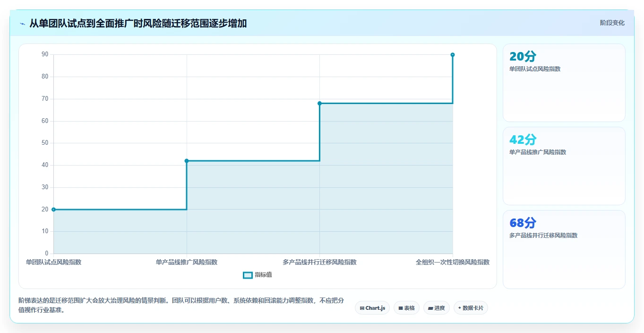Click the chart title 从单团队试点到全面推广

coord(138,23)
